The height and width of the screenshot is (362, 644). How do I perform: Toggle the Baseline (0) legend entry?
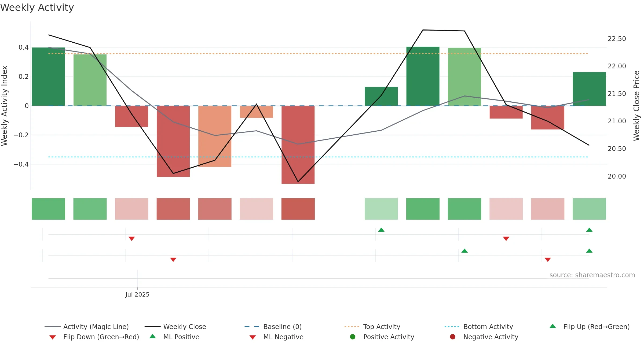273,327
